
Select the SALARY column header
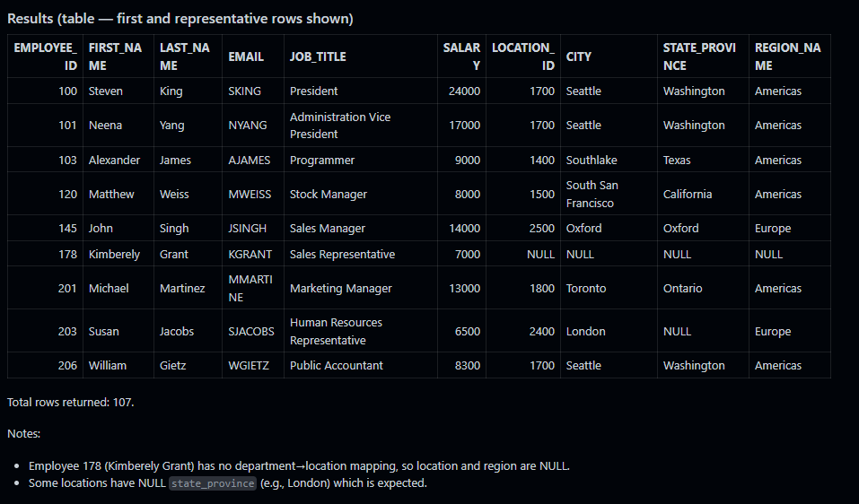pyautogui.click(x=461, y=56)
